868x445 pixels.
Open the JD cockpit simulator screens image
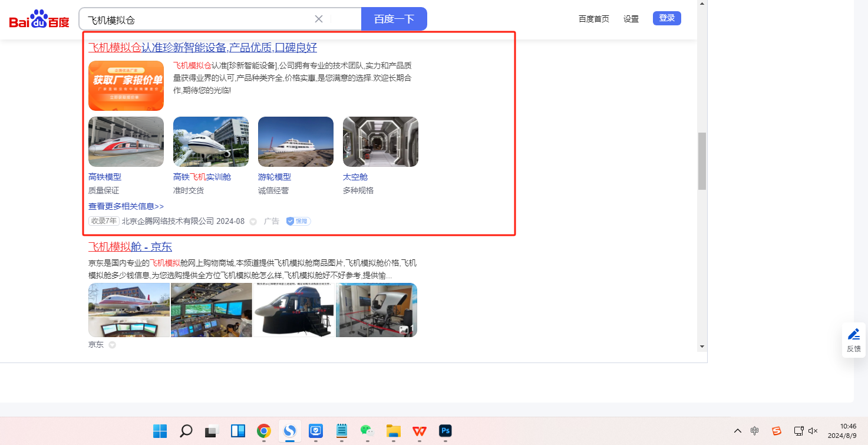pos(212,310)
